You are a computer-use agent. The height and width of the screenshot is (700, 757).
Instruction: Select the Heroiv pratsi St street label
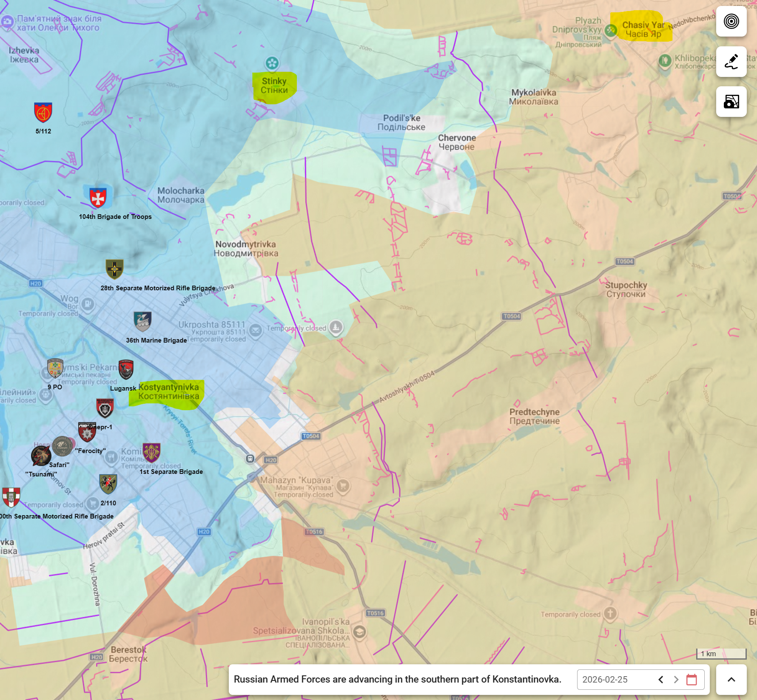point(104,536)
